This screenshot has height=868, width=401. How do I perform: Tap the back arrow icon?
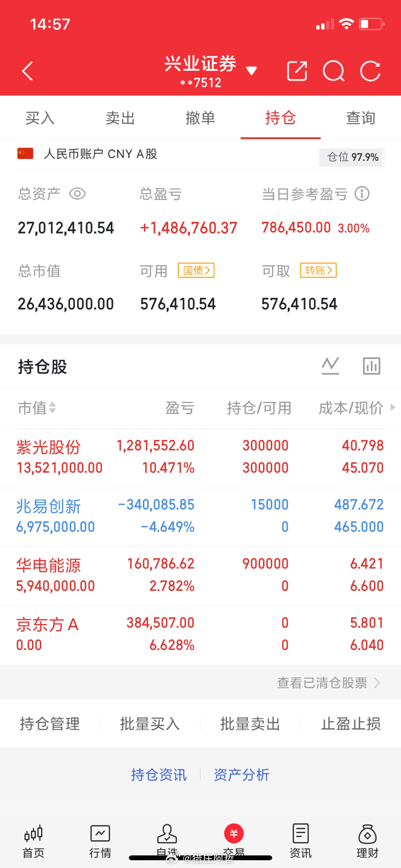(x=28, y=71)
